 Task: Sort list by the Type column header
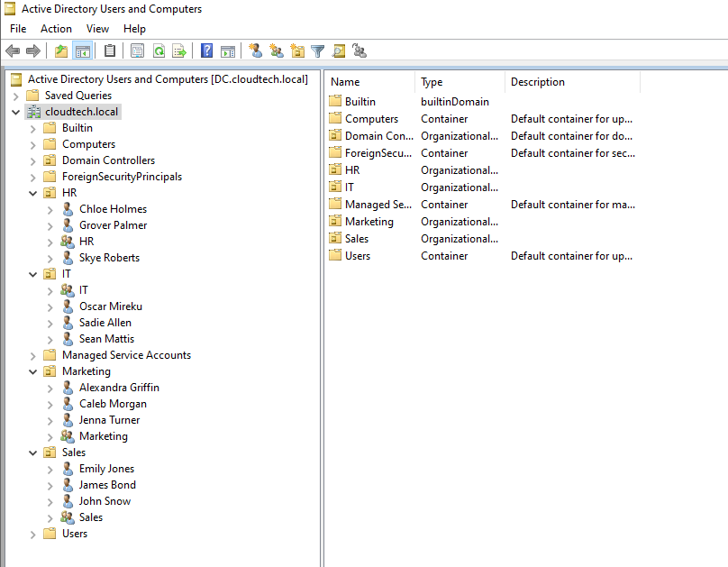tap(459, 82)
